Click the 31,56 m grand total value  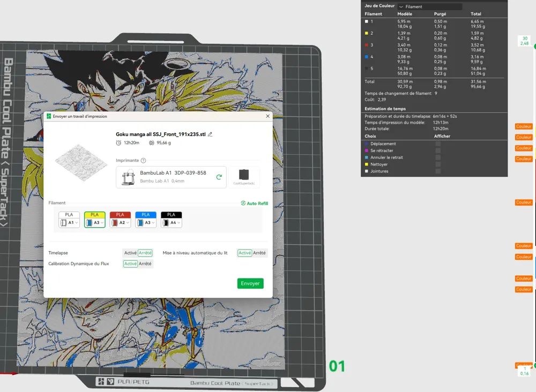point(478,81)
